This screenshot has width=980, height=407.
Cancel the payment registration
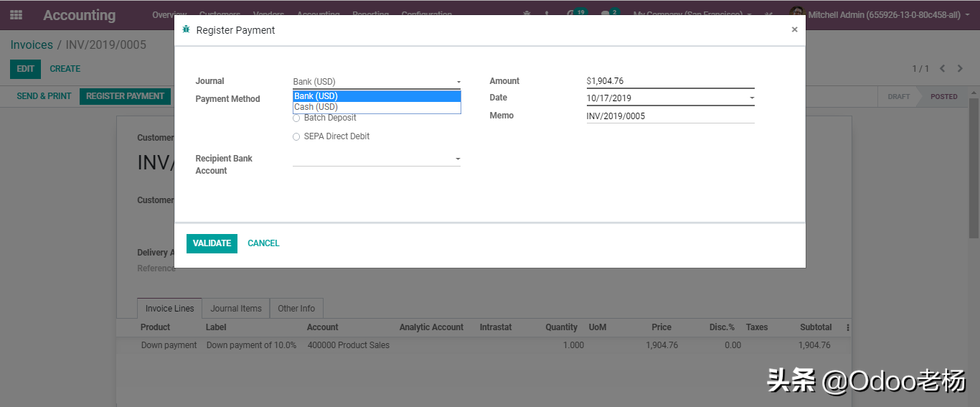[x=263, y=243]
